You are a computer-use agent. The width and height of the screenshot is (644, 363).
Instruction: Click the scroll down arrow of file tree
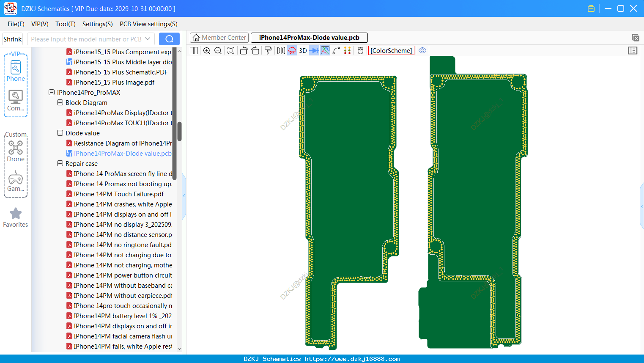tap(179, 349)
